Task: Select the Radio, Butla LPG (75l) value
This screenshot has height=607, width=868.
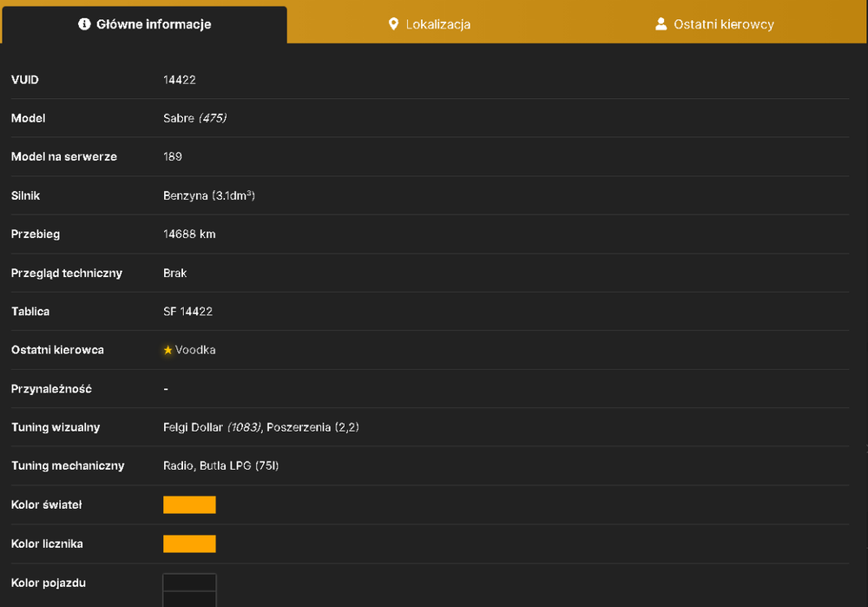Action: pyautogui.click(x=220, y=465)
